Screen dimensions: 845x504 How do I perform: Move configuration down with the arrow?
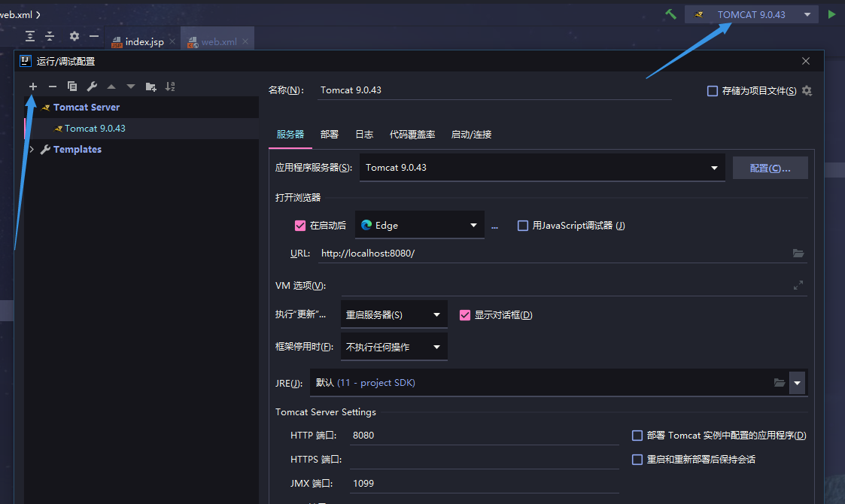(x=130, y=87)
